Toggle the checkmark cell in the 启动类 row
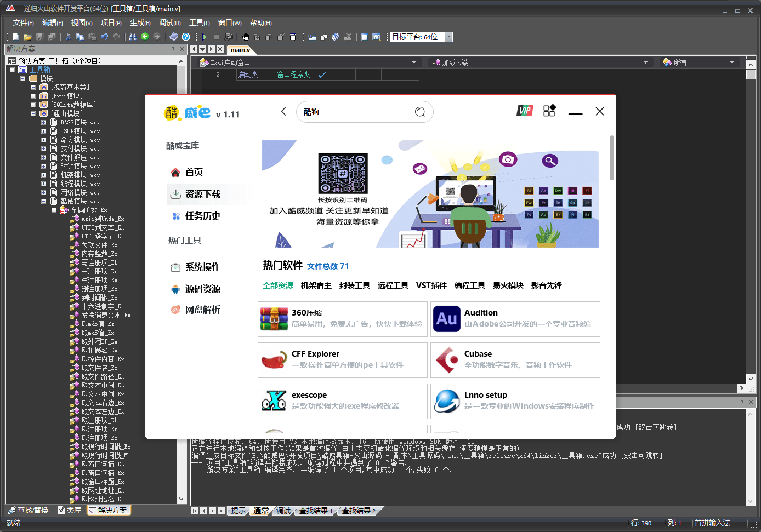The height and width of the screenshot is (532, 761). click(322, 75)
